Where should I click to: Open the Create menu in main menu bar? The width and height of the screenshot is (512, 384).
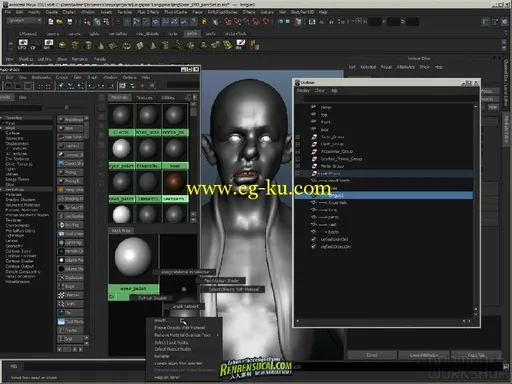pyautogui.click(x=51, y=12)
